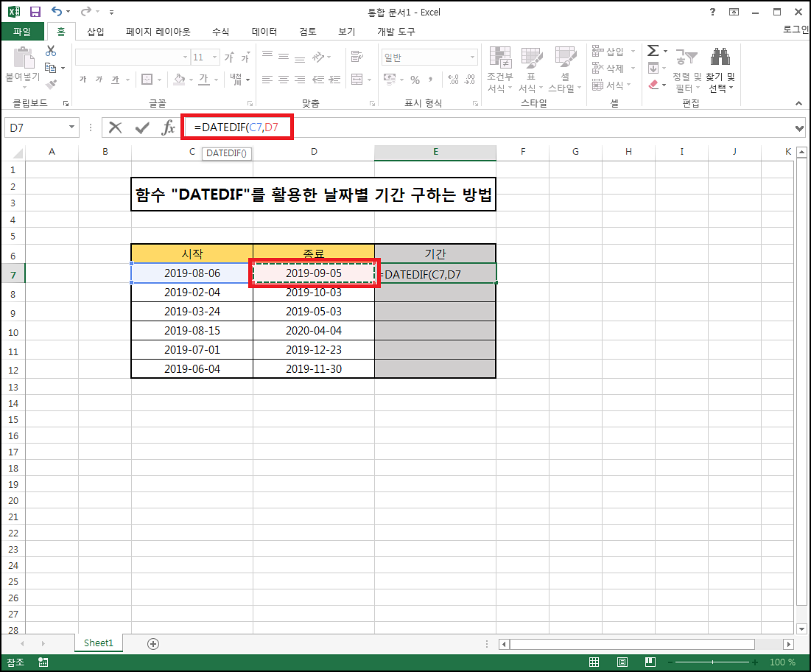The image size is (811, 672).
Task: Click the Clear eraser icon in editing group
Action: (653, 84)
